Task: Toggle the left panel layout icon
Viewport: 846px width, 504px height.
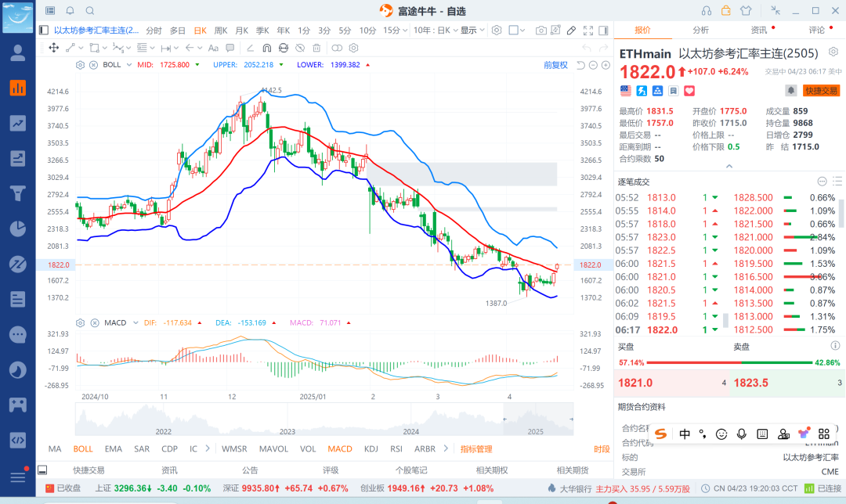Action: tap(44, 31)
